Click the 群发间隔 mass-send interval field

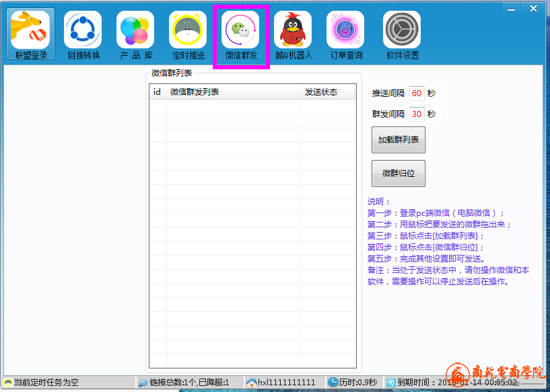click(x=417, y=114)
